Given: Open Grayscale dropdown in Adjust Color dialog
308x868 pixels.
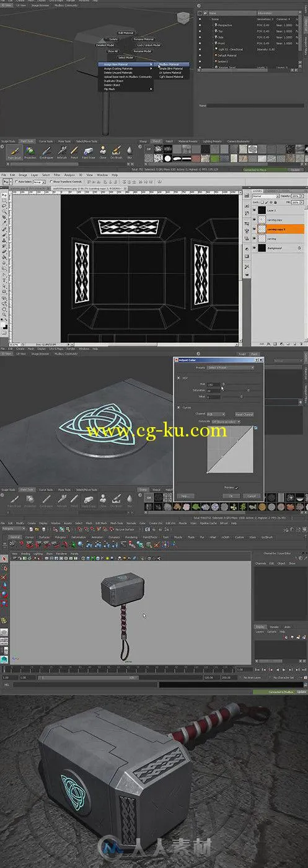Looking at the screenshot, I should (x=226, y=422).
